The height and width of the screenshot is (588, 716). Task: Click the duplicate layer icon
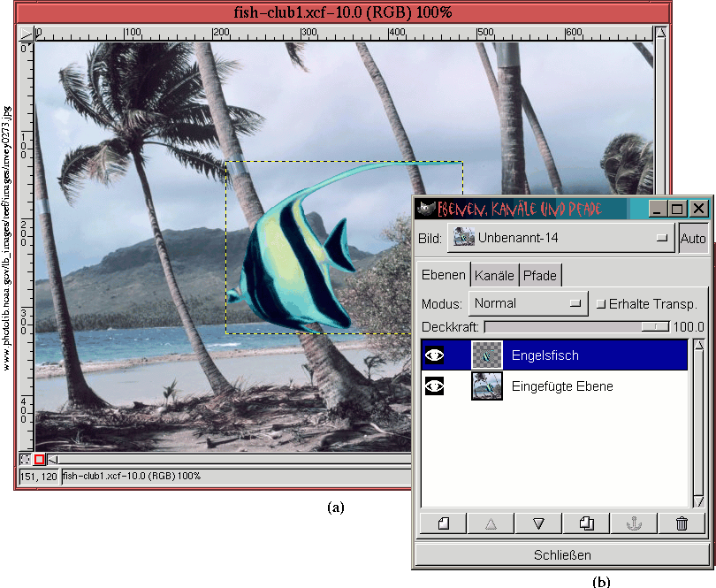tap(586, 523)
